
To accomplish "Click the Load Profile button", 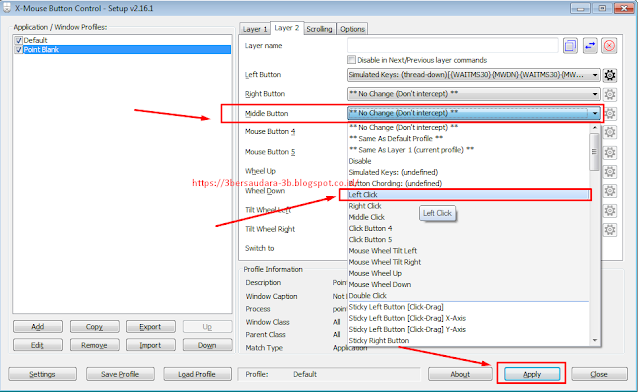I will click(x=197, y=374).
